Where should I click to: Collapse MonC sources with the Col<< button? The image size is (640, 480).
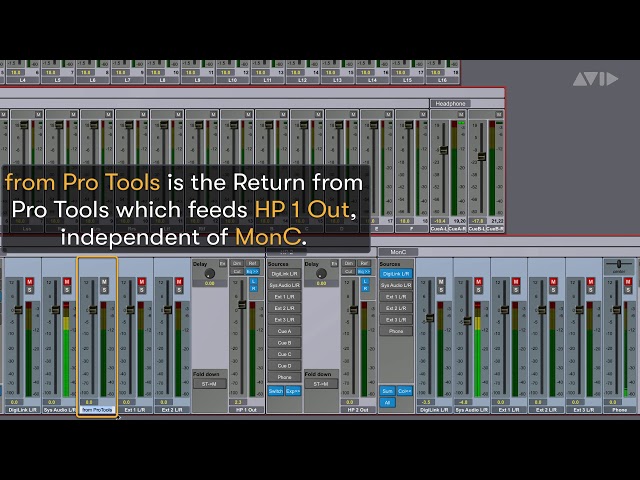(x=404, y=391)
